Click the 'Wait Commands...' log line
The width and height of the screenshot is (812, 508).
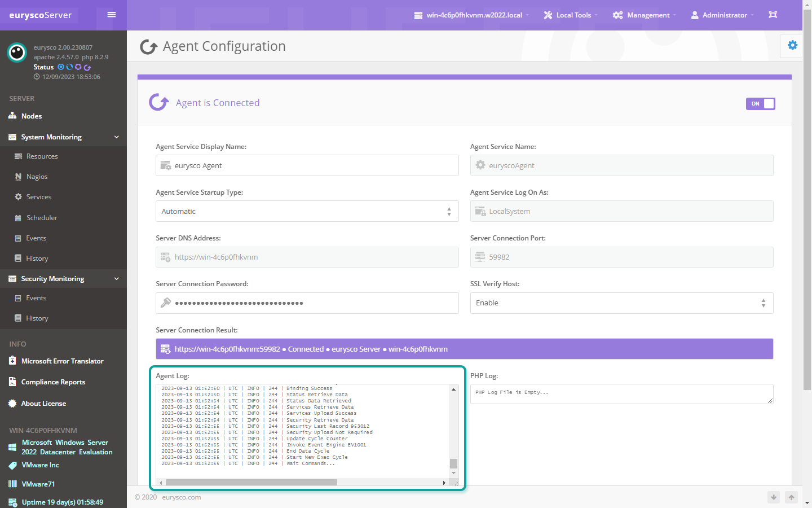point(311,463)
